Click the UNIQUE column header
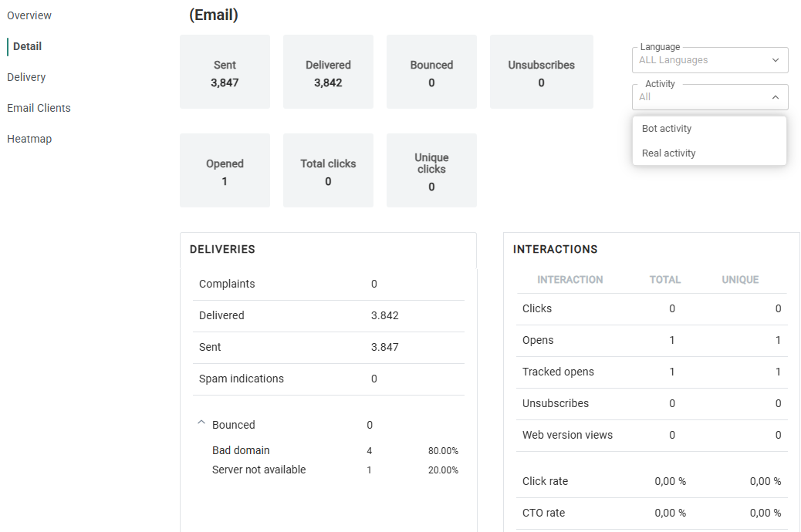This screenshot has width=801, height=532. [x=740, y=280]
